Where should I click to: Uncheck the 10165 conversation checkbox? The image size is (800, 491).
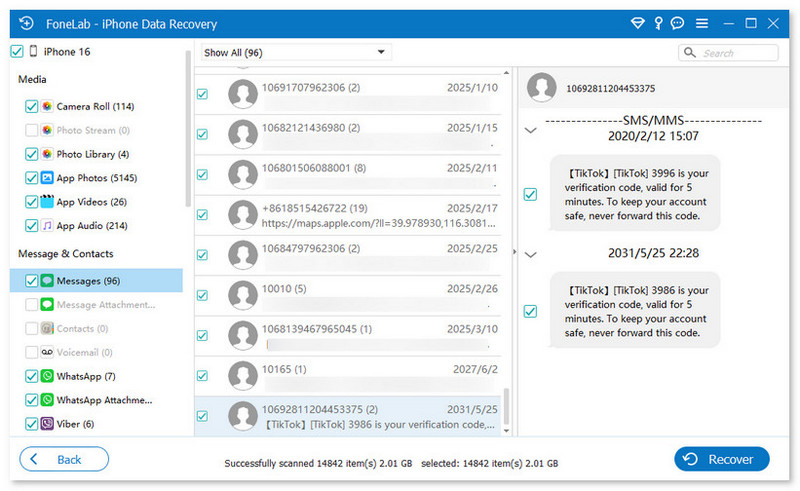coord(203,376)
